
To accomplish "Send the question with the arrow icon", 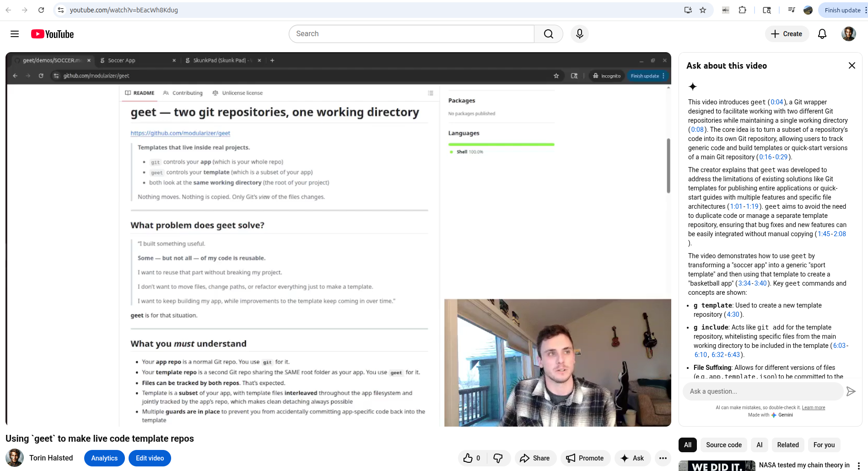I will point(851,391).
